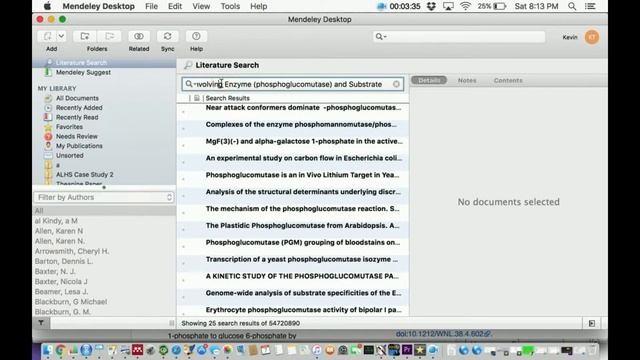Clear the literature search query with the X
Screen dimensions: 640x360
click(x=396, y=84)
